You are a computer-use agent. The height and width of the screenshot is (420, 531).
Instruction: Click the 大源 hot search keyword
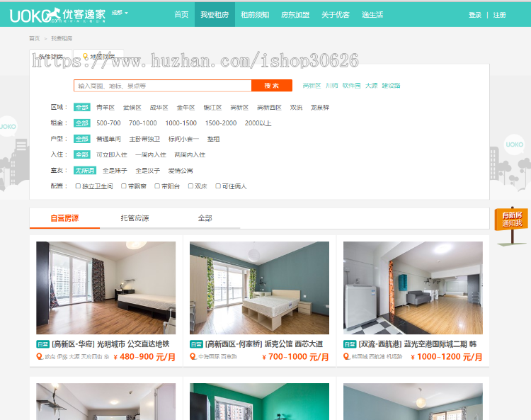[x=371, y=86]
